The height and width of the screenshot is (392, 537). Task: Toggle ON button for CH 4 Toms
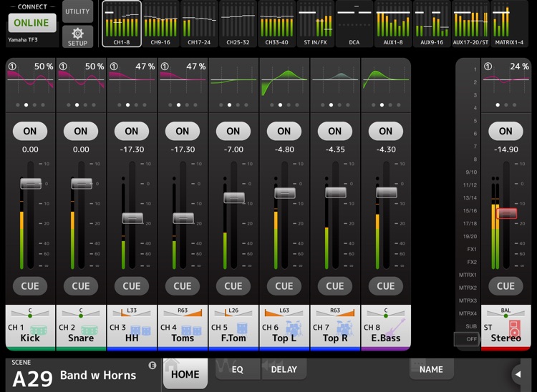point(182,131)
